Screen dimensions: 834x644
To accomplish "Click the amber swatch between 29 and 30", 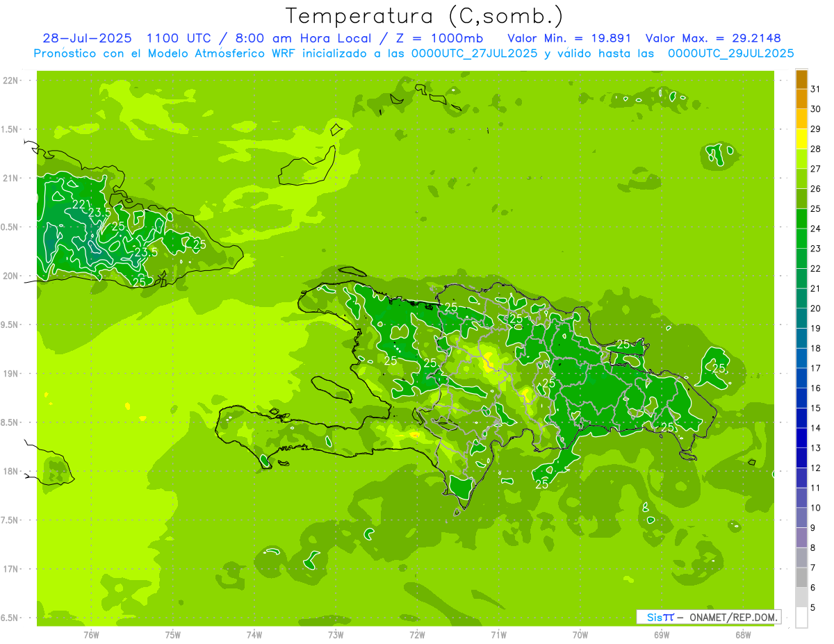I will pos(802,119).
